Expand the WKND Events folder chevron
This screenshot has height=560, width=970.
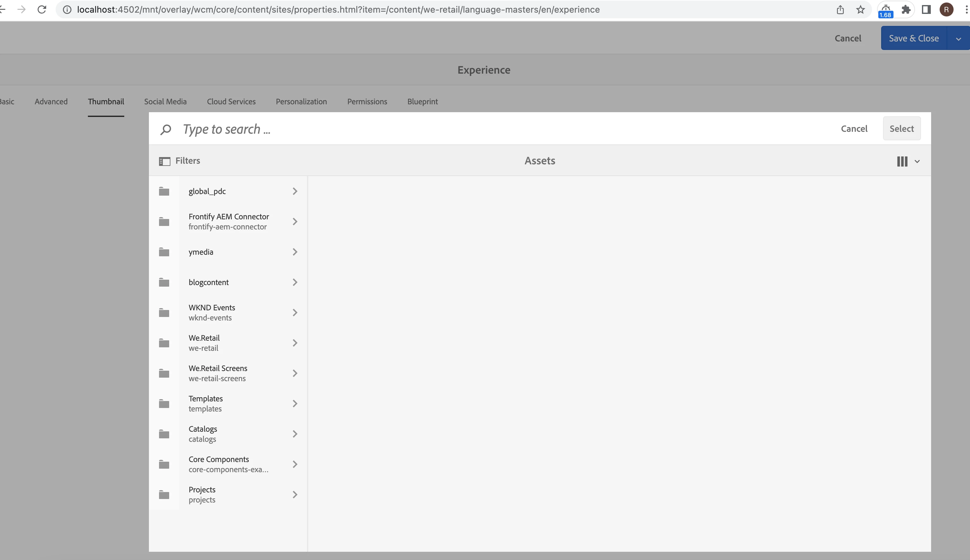[295, 313]
